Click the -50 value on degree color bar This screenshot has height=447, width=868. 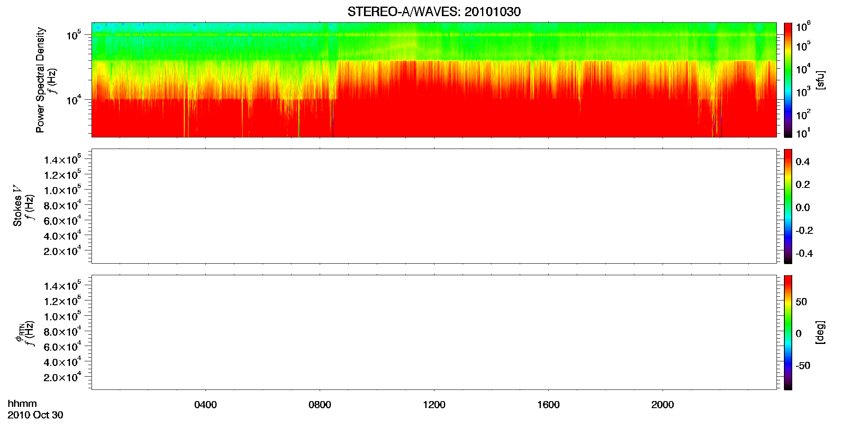pyautogui.click(x=803, y=366)
